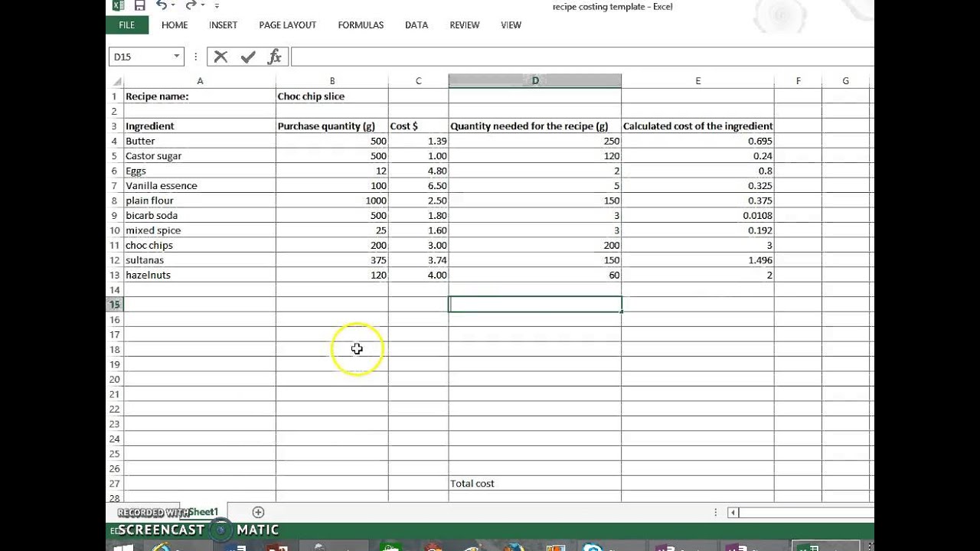Select 'Quantity needed for the recipe (g)' cell
The image size is (980, 551).
tap(535, 126)
